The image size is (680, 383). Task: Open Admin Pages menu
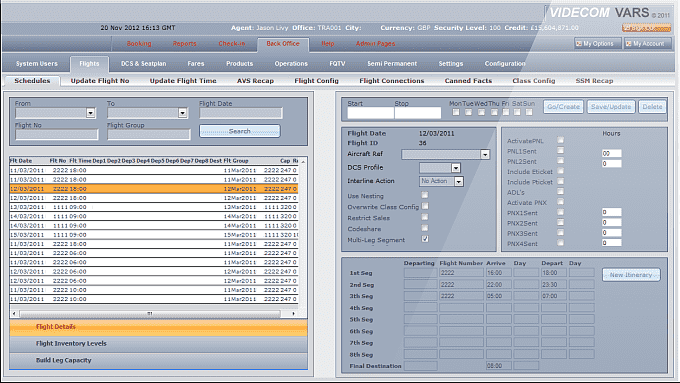coord(376,44)
